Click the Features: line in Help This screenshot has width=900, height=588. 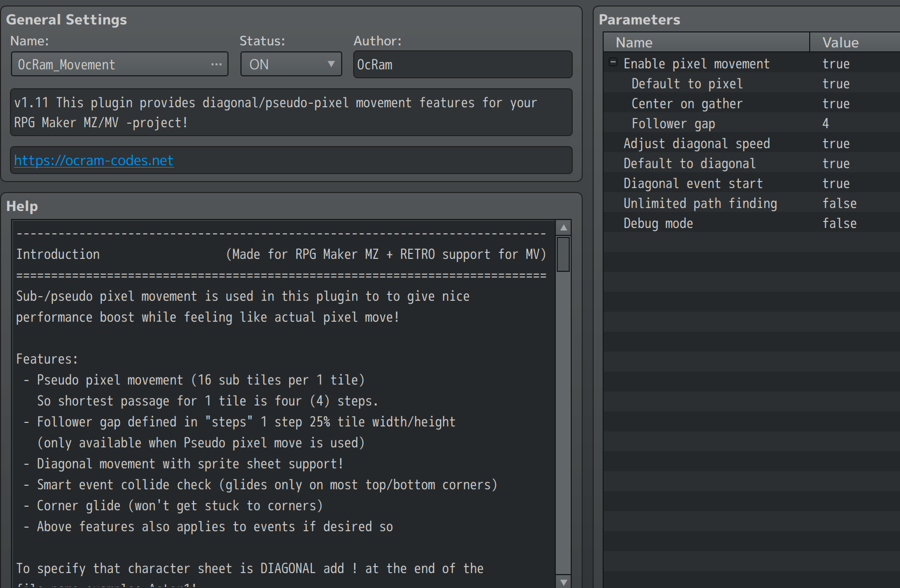point(47,359)
